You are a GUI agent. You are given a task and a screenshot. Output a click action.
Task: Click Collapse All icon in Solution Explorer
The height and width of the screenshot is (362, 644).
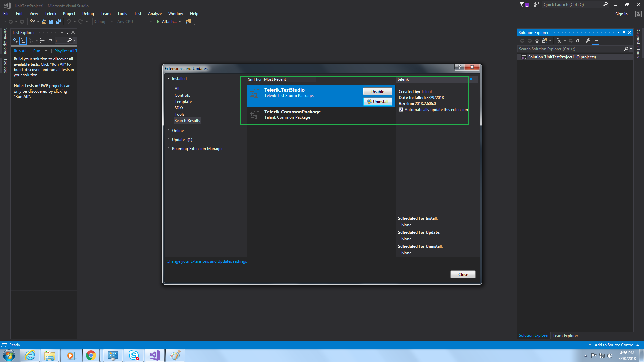click(x=578, y=41)
